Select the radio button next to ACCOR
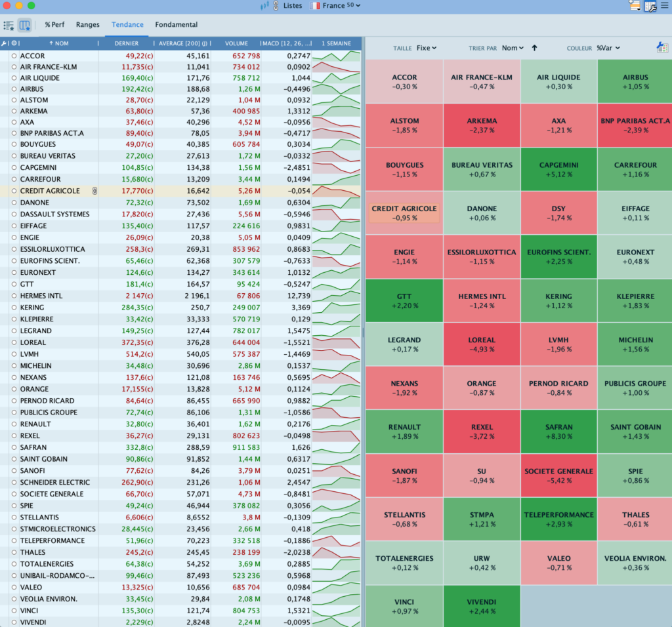 click(14, 56)
